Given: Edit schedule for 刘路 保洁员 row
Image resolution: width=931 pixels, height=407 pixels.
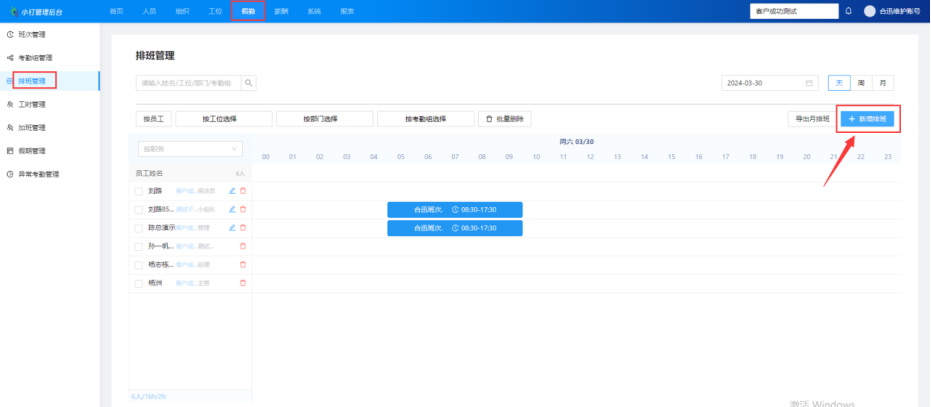Looking at the screenshot, I should [232, 191].
